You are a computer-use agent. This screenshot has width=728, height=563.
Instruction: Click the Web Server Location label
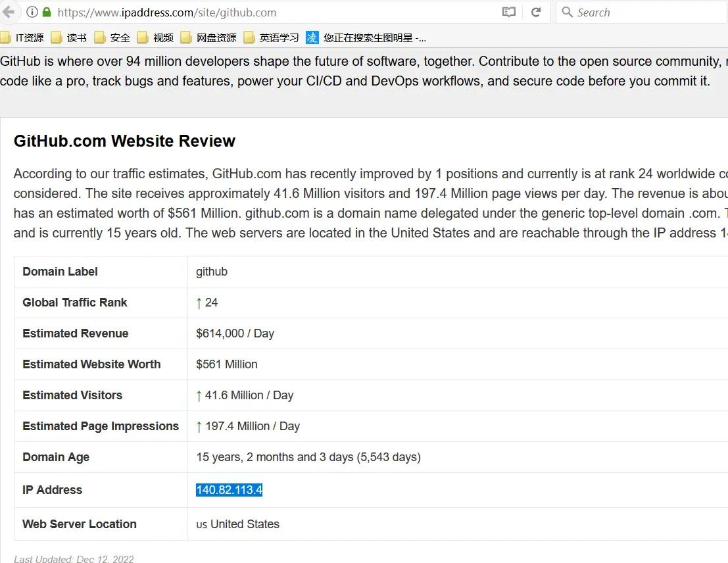pos(80,524)
